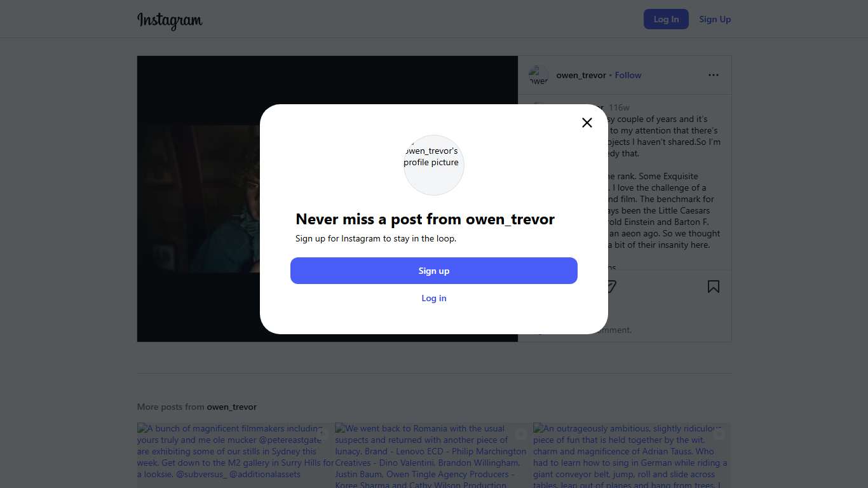Open owen_trevor link beside More posts from
The width and height of the screenshot is (868, 488).
pyautogui.click(x=231, y=407)
